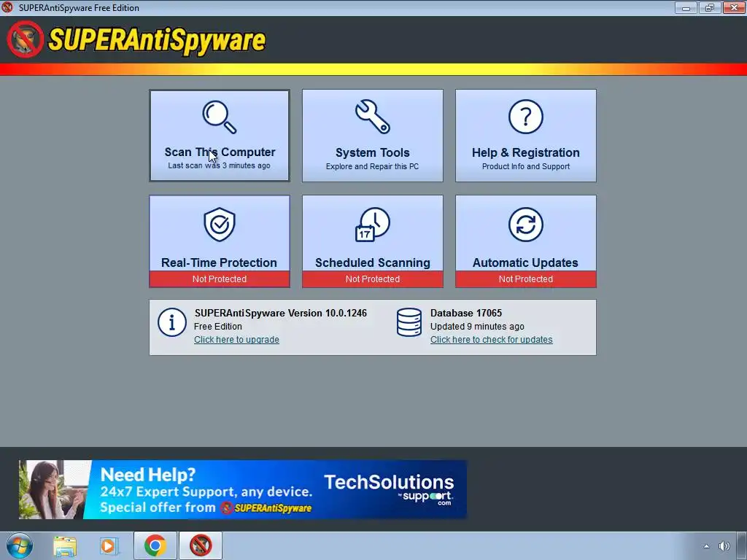
Task: Click the wrench System Tools icon
Action: tap(373, 117)
